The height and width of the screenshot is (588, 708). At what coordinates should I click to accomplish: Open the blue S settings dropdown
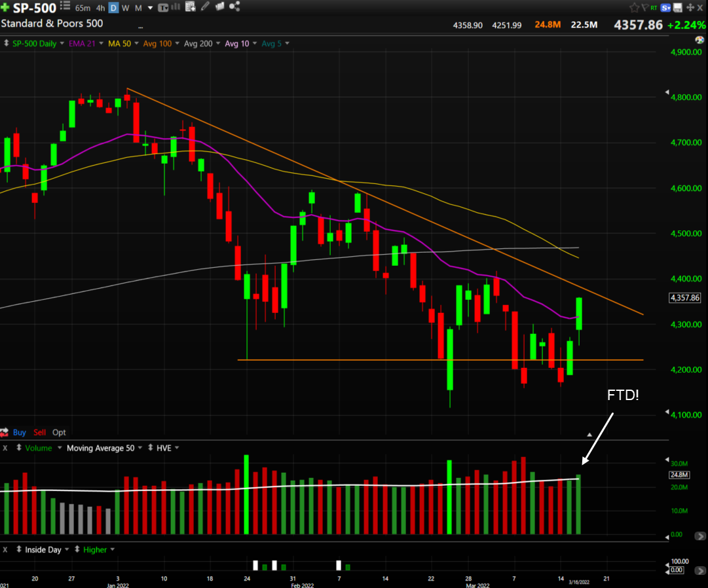(x=665, y=8)
